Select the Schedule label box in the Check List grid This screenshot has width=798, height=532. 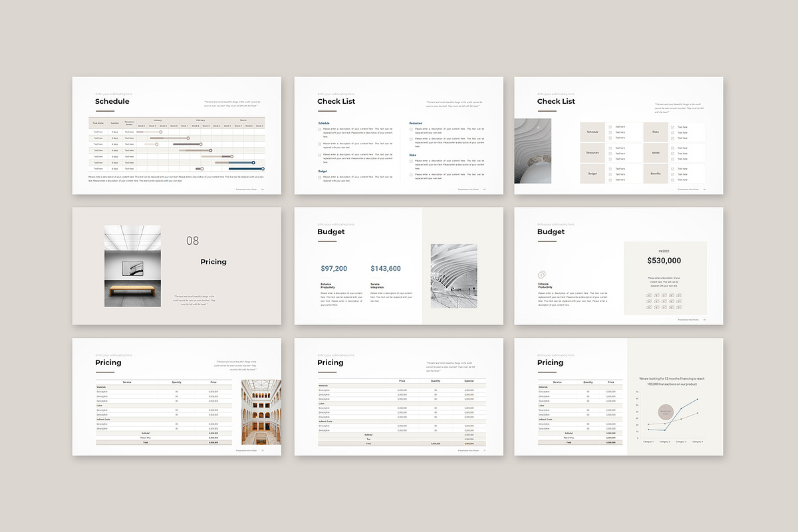(592, 132)
